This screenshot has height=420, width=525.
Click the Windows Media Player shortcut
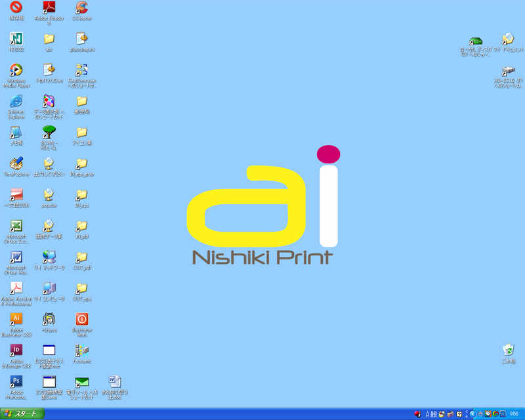click(16, 70)
